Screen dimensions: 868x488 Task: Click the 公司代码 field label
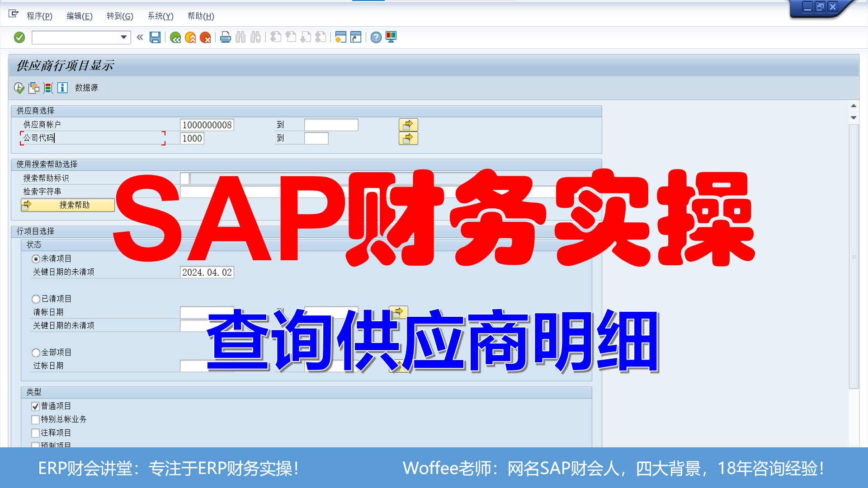point(39,138)
